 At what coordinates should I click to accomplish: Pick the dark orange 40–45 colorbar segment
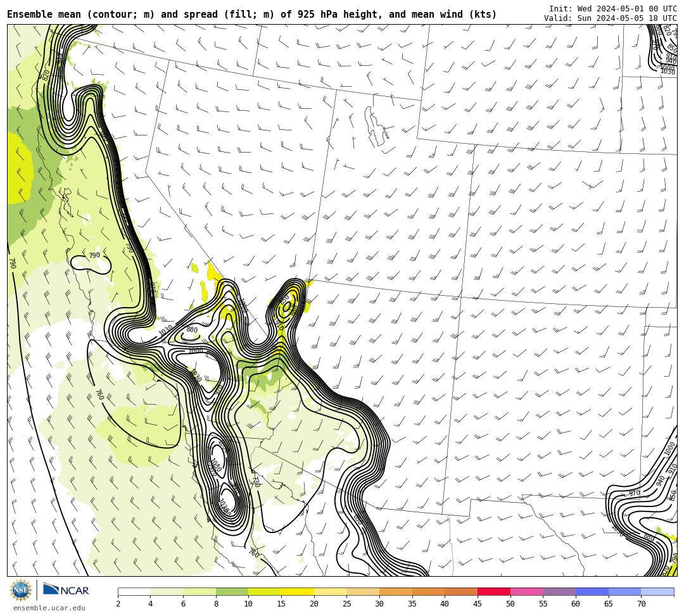461,591
